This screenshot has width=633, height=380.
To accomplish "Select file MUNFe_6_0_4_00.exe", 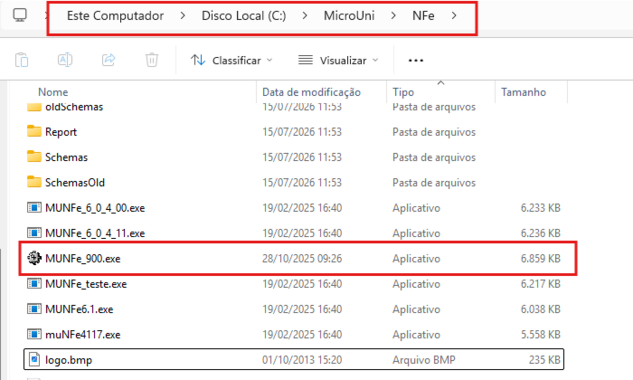I will pos(95,208).
